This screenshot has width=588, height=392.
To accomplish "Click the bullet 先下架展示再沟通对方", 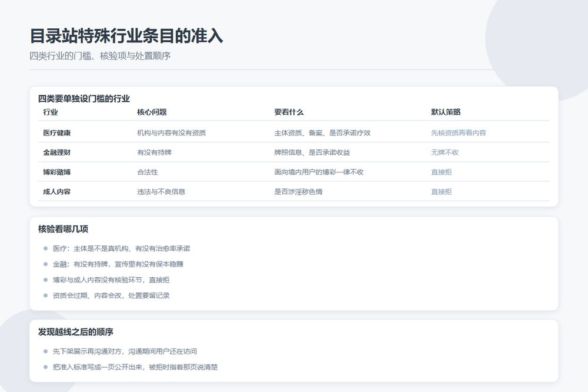I will coord(125,351).
